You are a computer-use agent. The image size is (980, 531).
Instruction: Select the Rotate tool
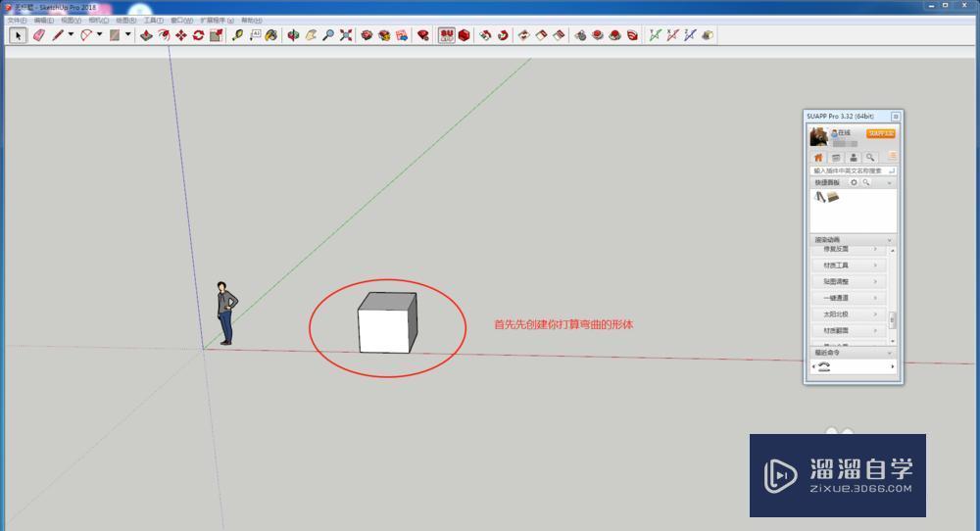point(199,35)
